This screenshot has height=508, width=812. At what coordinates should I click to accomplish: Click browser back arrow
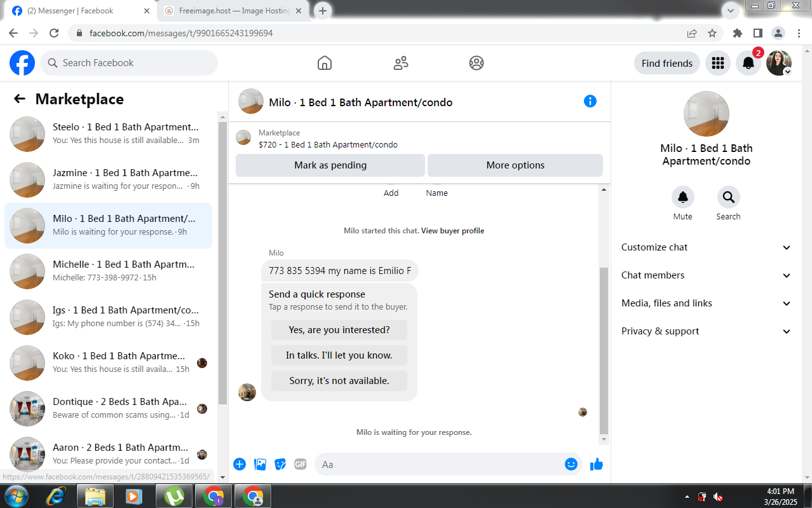(x=13, y=33)
